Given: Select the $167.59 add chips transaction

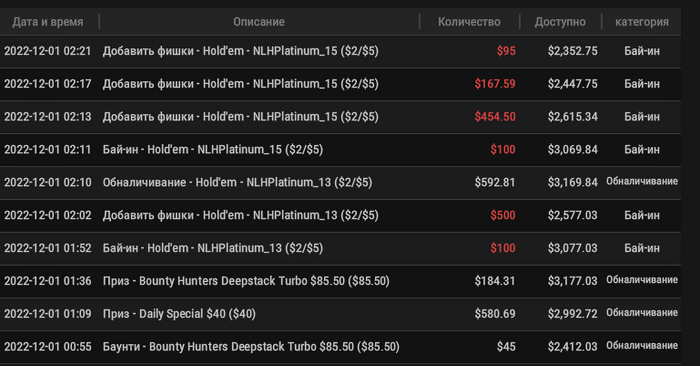Looking at the screenshot, I should point(340,84).
